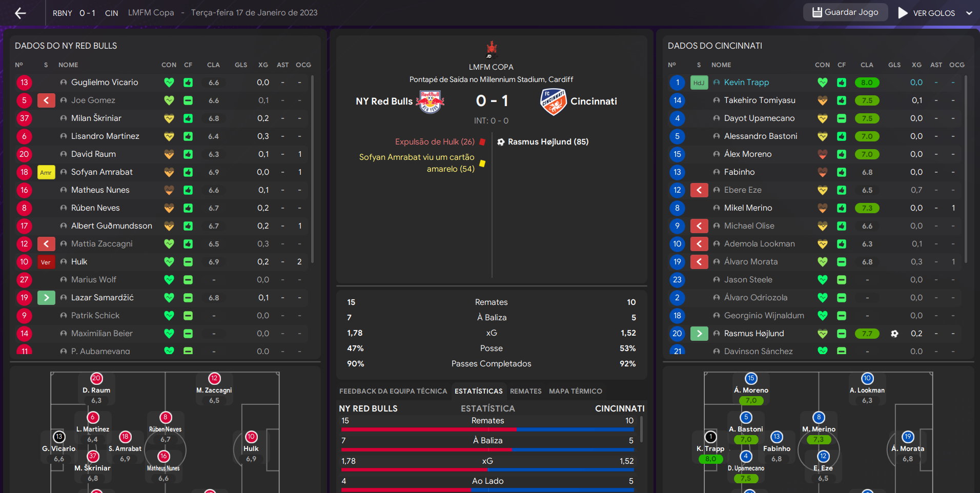Open the Mapa Térmico tab
The image size is (980, 493).
[576, 391]
